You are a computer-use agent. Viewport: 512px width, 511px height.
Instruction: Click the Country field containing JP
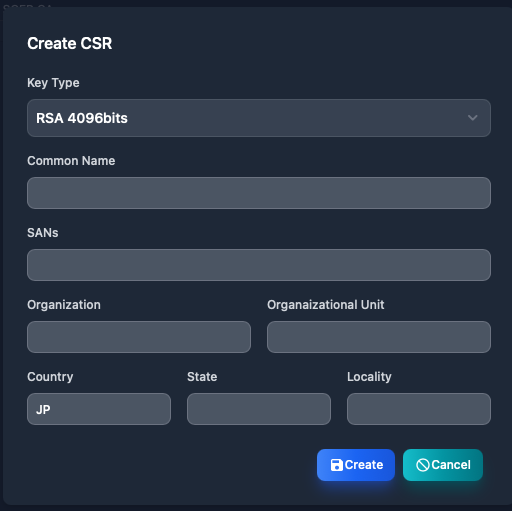click(x=99, y=409)
